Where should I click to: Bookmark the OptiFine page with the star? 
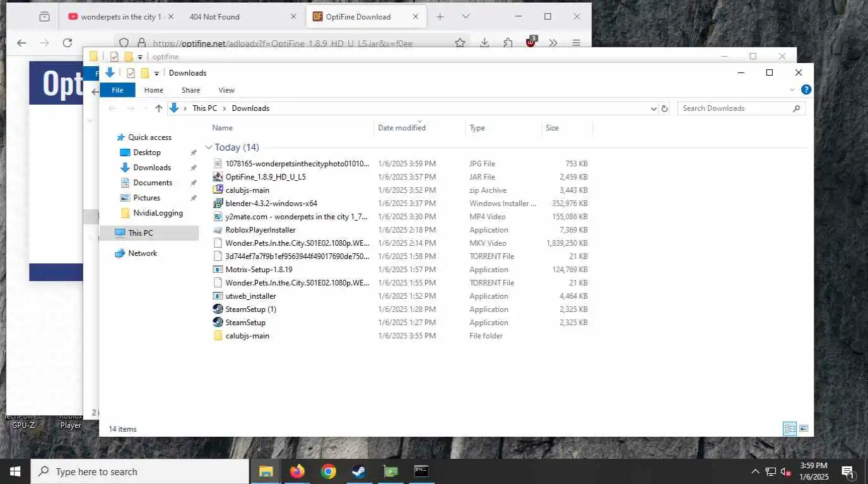pos(460,43)
